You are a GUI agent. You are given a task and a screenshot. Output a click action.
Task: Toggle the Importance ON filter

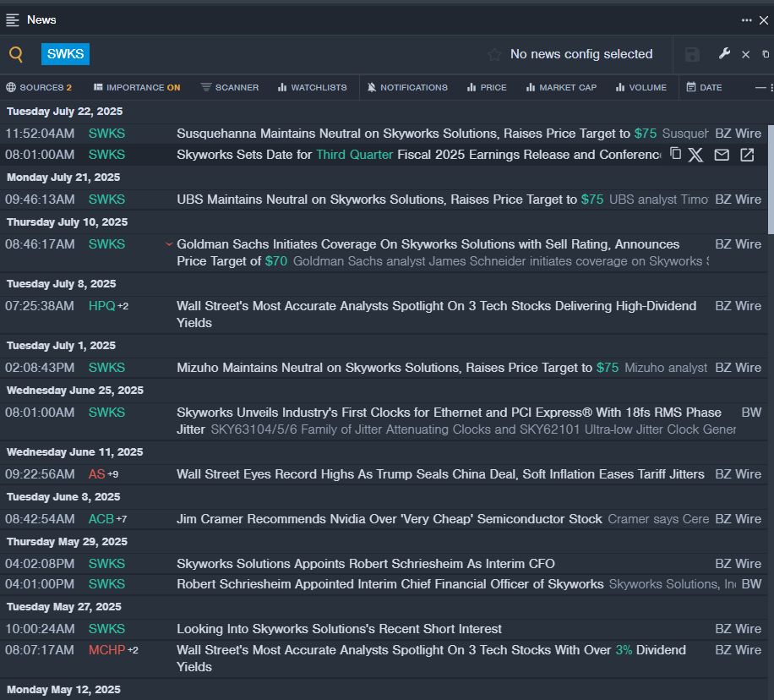pyautogui.click(x=137, y=87)
